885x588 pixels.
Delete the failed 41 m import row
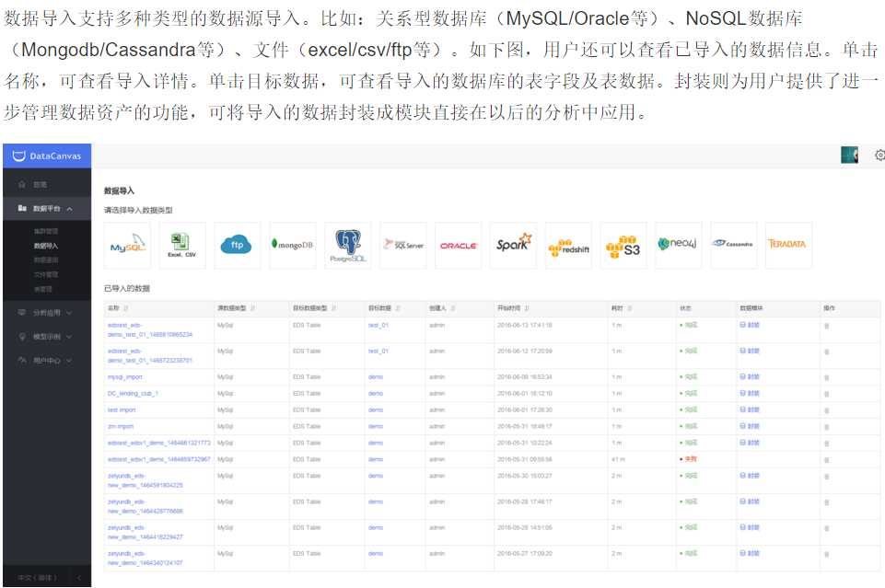pyautogui.click(x=826, y=460)
